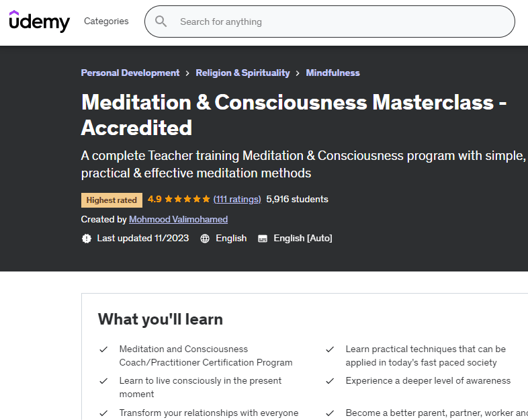Open the Categories menu
Screen dimensions: 528x420
tap(106, 22)
